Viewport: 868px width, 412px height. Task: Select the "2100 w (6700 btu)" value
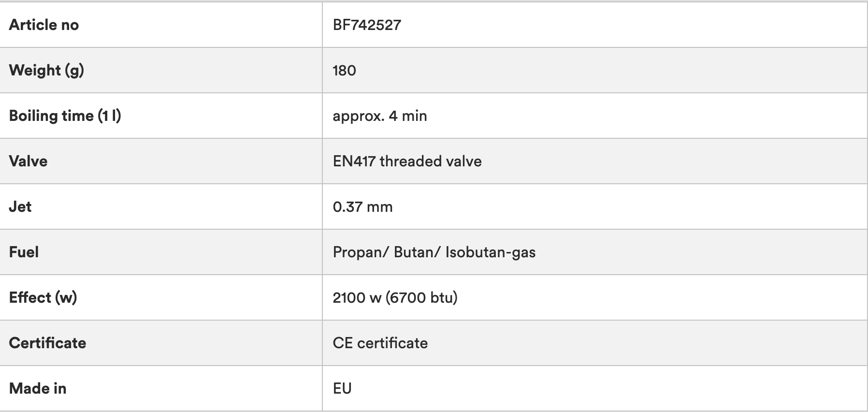(x=395, y=297)
